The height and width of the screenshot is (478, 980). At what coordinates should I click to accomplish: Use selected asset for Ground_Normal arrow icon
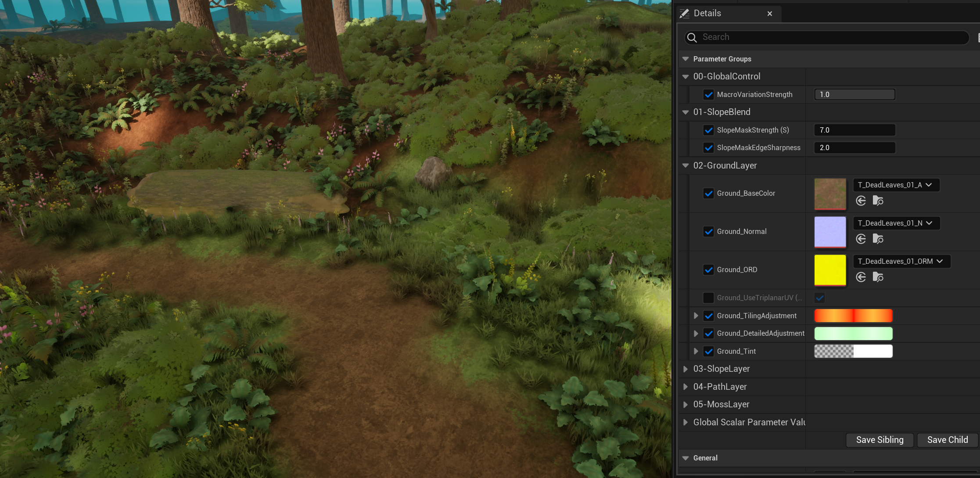tap(861, 239)
